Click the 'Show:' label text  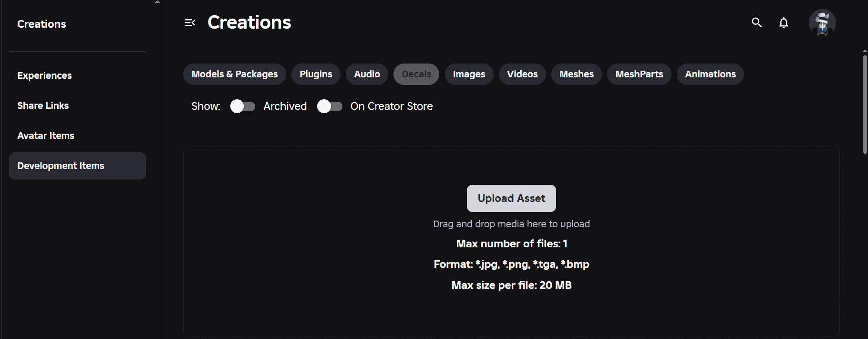coord(206,106)
